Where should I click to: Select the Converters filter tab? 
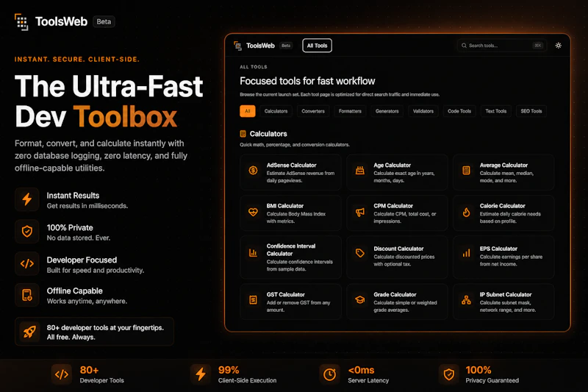[313, 111]
